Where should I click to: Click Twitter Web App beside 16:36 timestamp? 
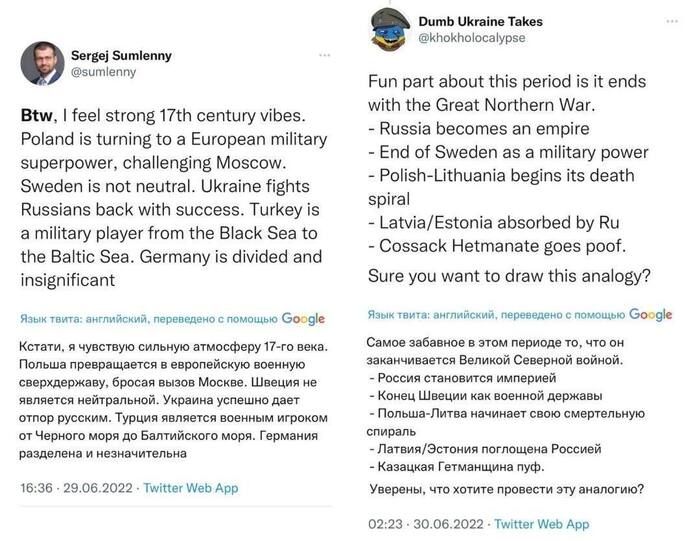click(x=191, y=488)
